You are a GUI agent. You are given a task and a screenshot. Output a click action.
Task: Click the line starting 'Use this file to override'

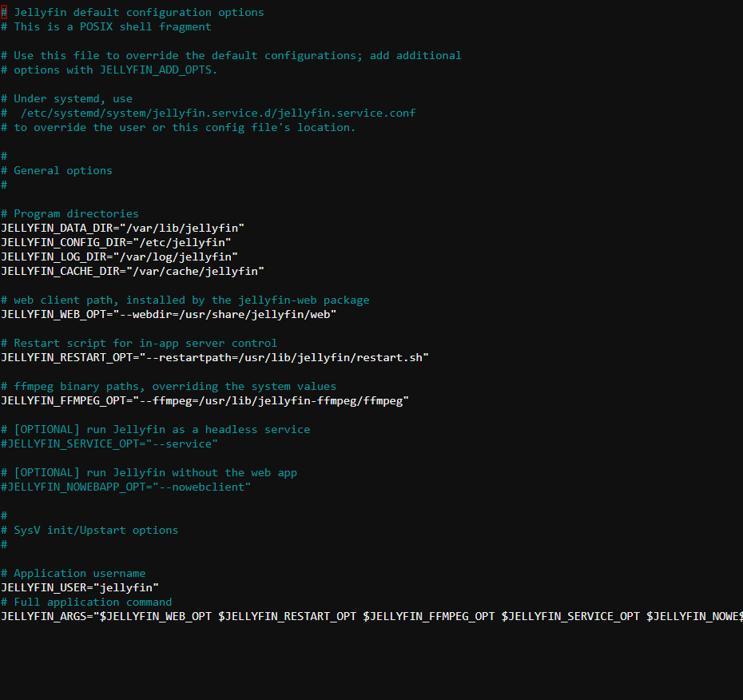(x=231, y=55)
